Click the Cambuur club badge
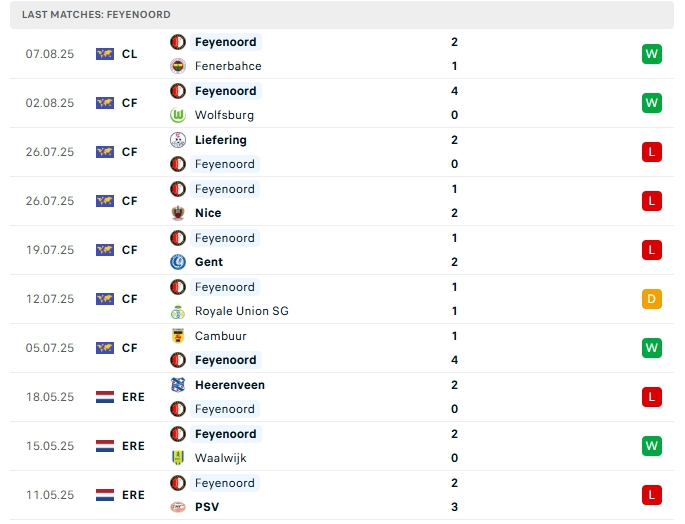This screenshot has width=685, height=524. pyautogui.click(x=178, y=336)
